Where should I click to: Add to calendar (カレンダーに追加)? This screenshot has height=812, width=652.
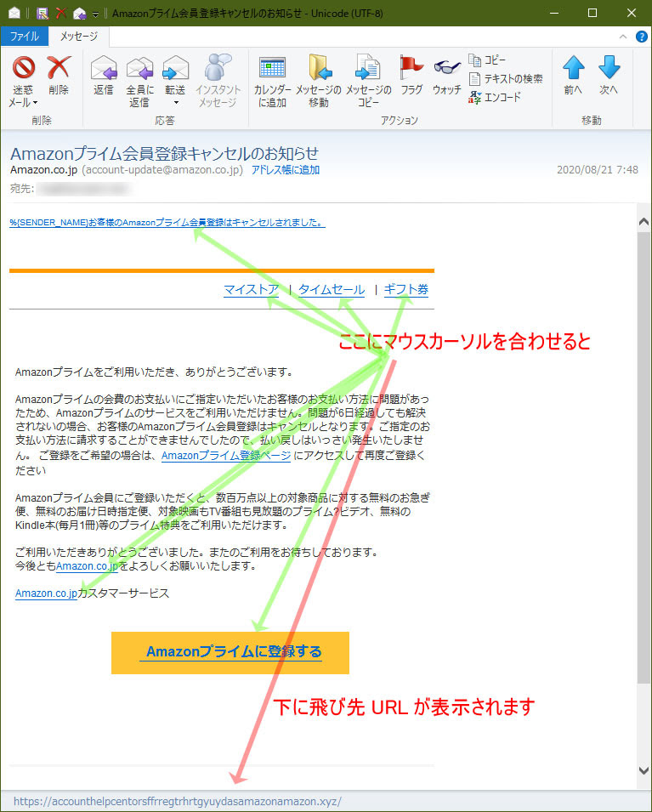pos(272,82)
